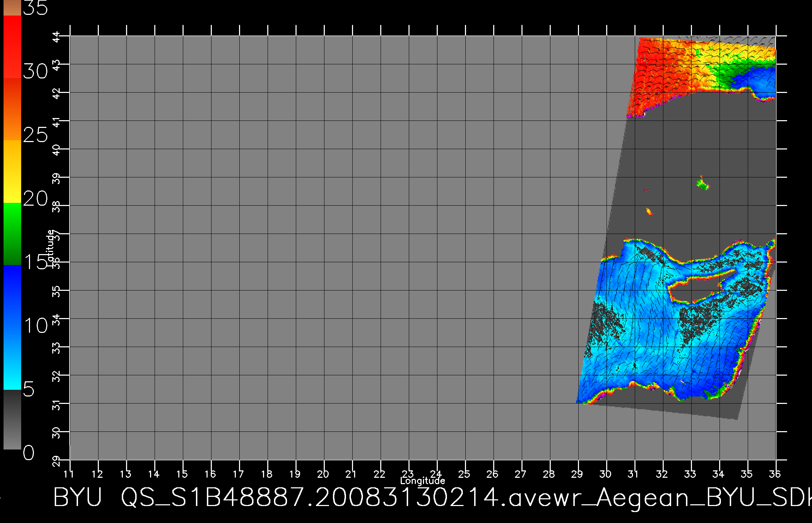Click longitude tick label 11
Image resolution: width=812 pixels, height=523 pixels.
pos(68,474)
